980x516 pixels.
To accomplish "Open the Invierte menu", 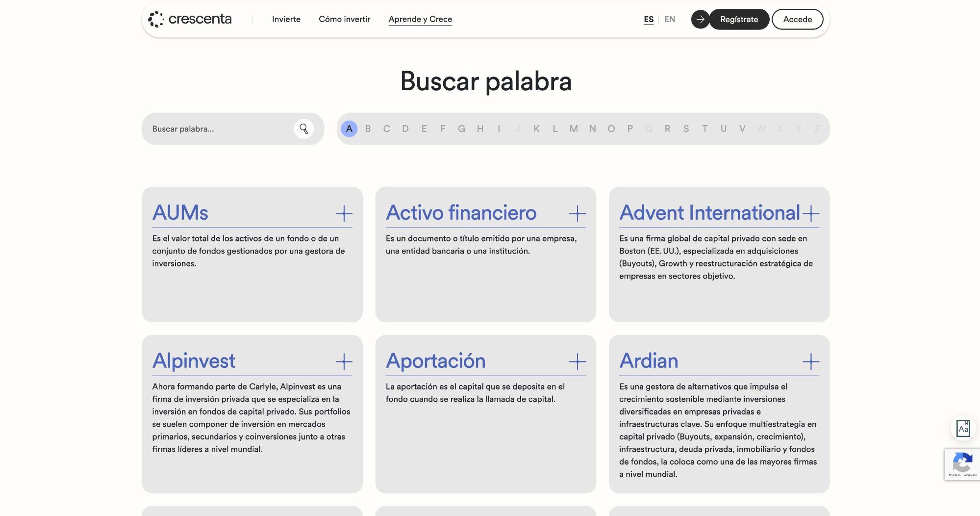I will 286,19.
